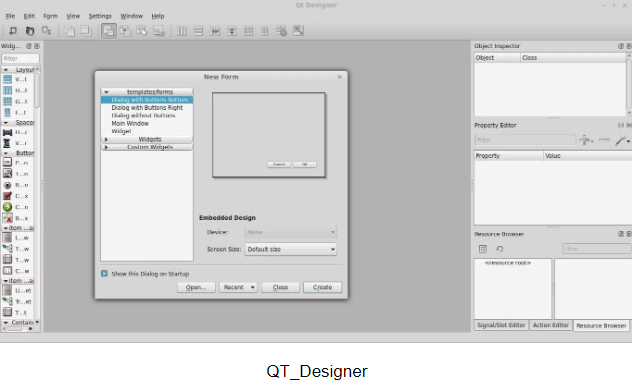Open the File menu

click(x=10, y=16)
